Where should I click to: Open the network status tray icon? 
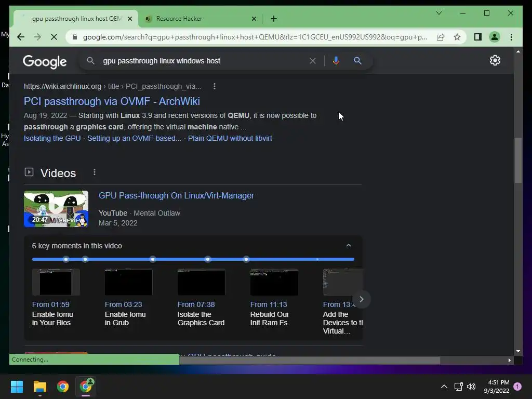pos(459,386)
